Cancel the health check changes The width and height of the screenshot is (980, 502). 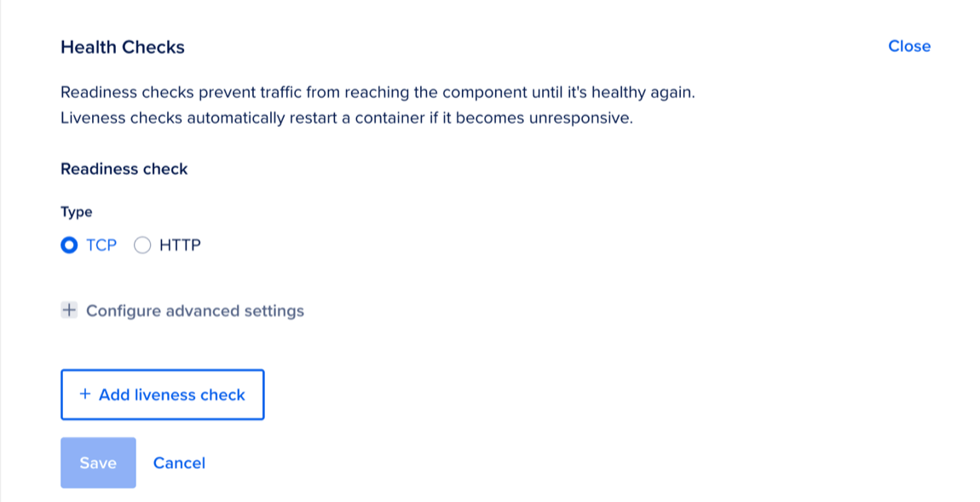[x=179, y=463]
